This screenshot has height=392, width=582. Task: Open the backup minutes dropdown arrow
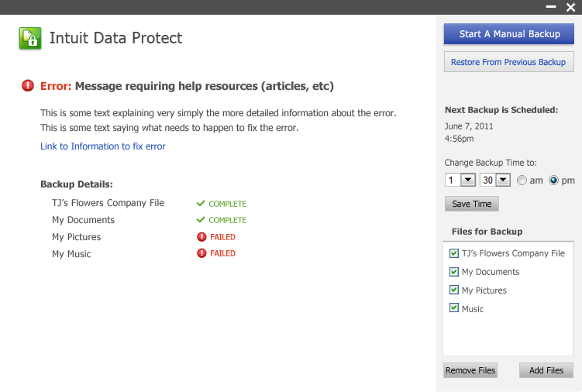pyautogui.click(x=503, y=180)
